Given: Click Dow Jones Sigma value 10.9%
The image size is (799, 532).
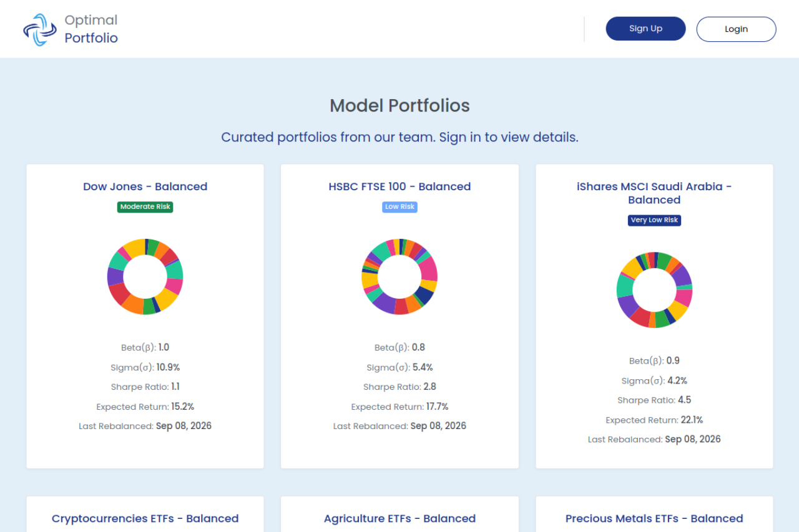Looking at the screenshot, I should pos(168,367).
